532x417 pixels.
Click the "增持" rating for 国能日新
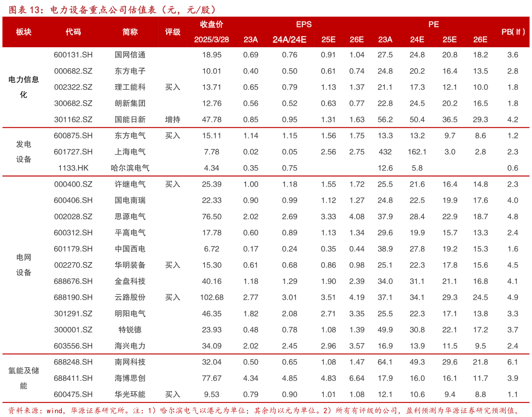click(x=172, y=120)
